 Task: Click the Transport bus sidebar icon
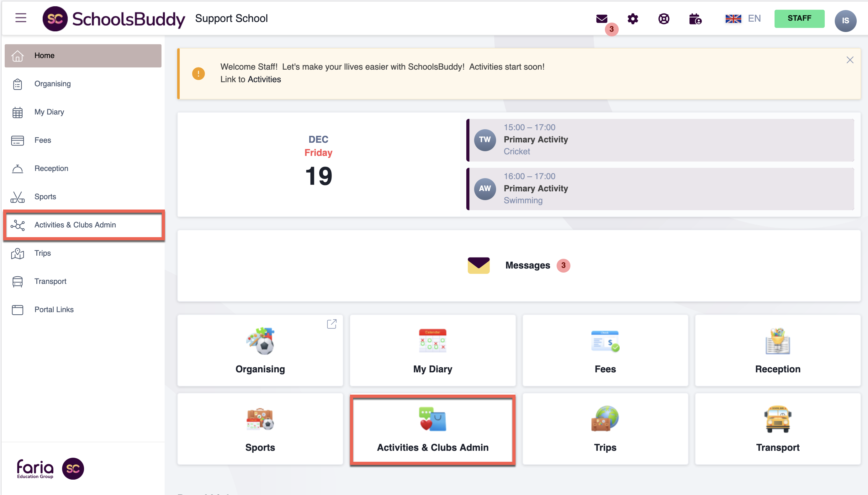coord(17,281)
